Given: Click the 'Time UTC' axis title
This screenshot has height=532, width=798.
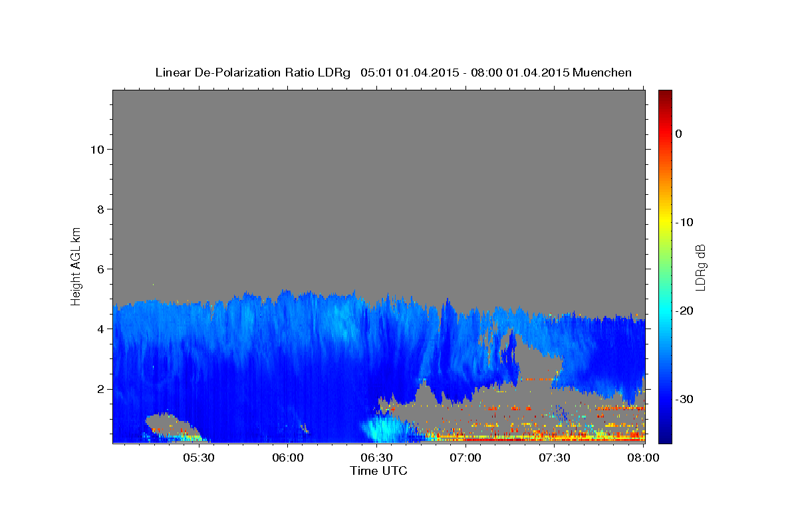Looking at the screenshot, I should click(x=378, y=471).
